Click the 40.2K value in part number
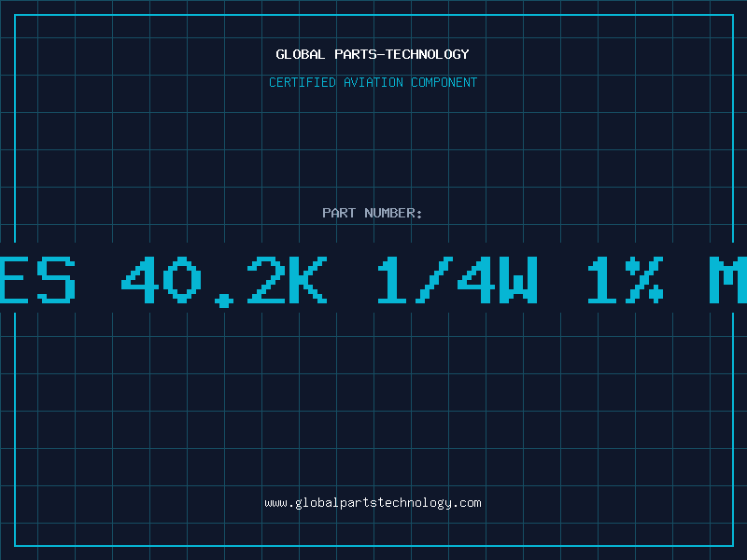This screenshot has width=747, height=560. pyautogui.click(x=224, y=281)
